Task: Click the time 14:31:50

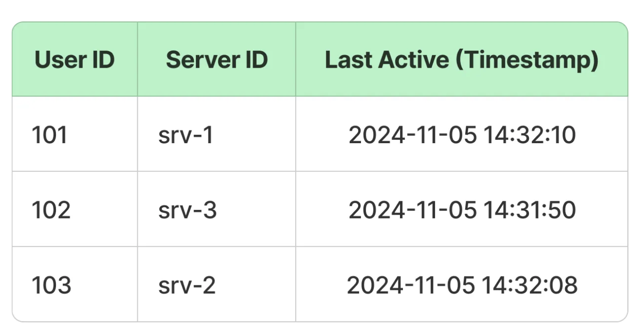Action: coord(530,210)
